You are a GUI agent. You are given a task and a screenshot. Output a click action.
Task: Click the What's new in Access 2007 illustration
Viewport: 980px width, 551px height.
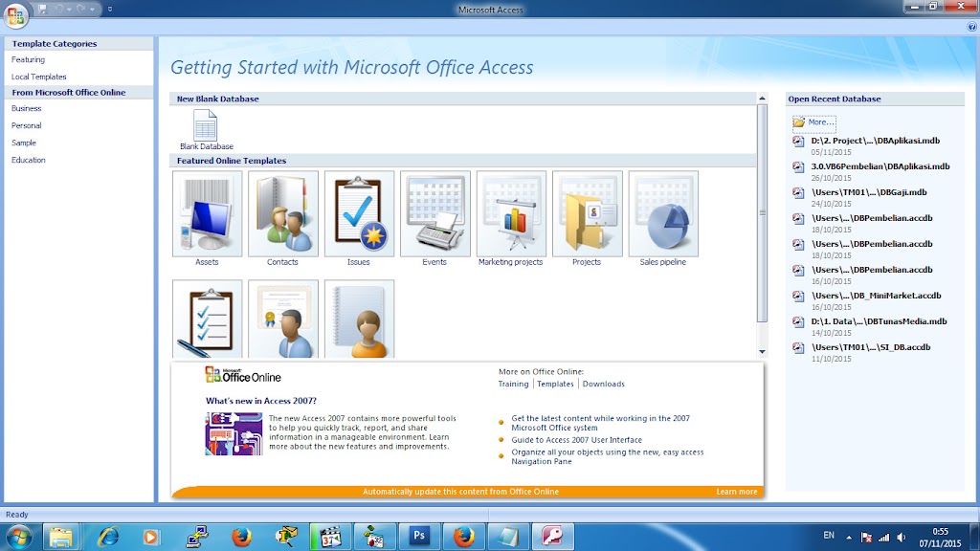point(234,433)
